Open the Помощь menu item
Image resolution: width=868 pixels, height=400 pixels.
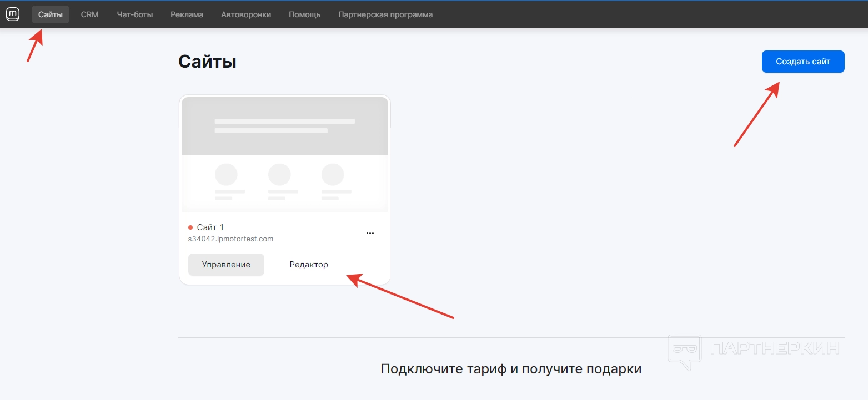[305, 14]
